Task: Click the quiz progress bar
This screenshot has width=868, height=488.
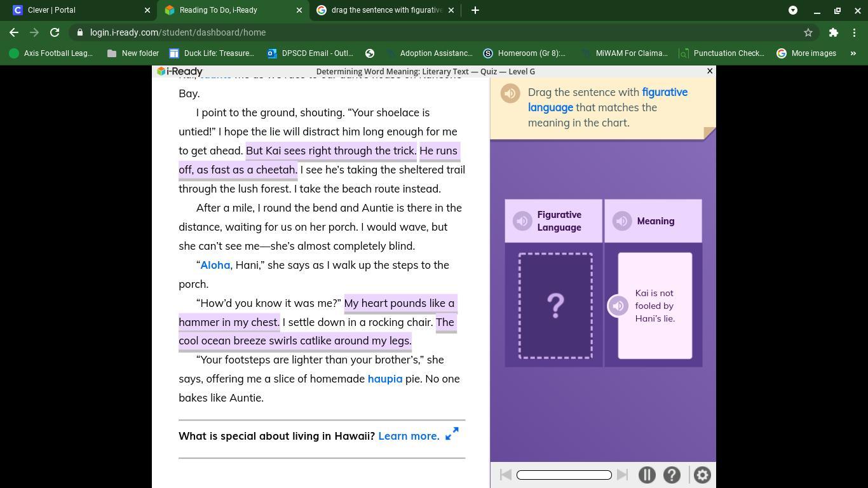Action: (564, 475)
